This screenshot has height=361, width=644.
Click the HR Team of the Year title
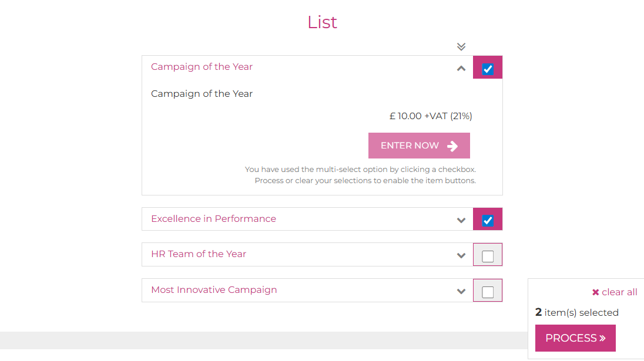pos(199,254)
